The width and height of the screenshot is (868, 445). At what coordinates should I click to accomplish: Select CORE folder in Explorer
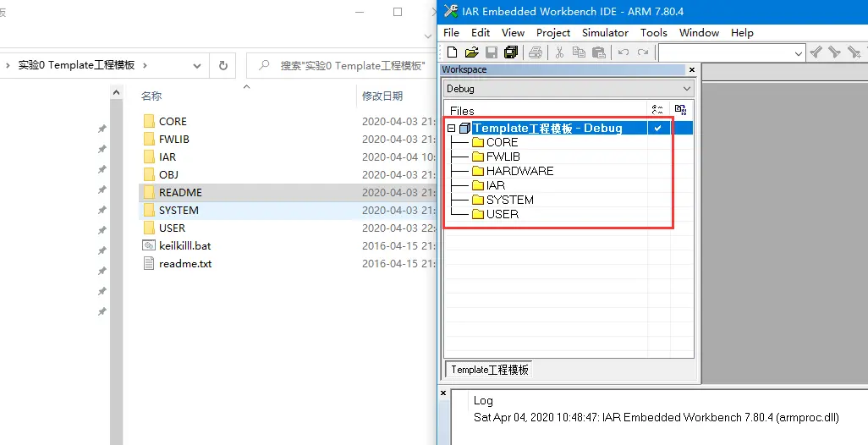coord(173,122)
